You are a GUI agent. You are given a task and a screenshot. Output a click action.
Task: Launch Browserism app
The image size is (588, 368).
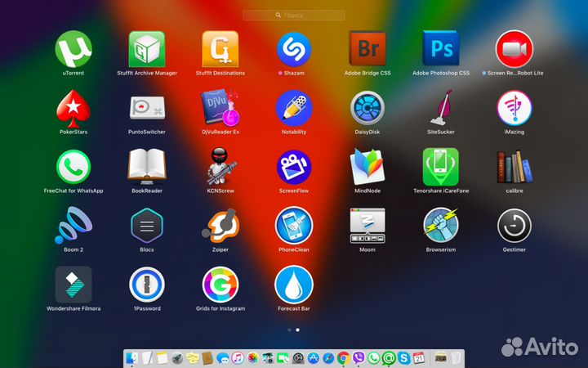441,226
